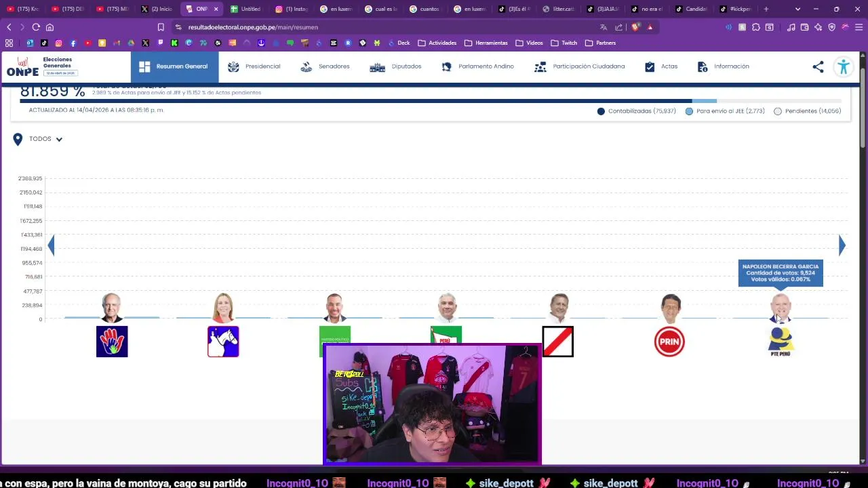Open the Partners bookmarks folder
The width and height of the screenshot is (868, 488).
pos(601,43)
